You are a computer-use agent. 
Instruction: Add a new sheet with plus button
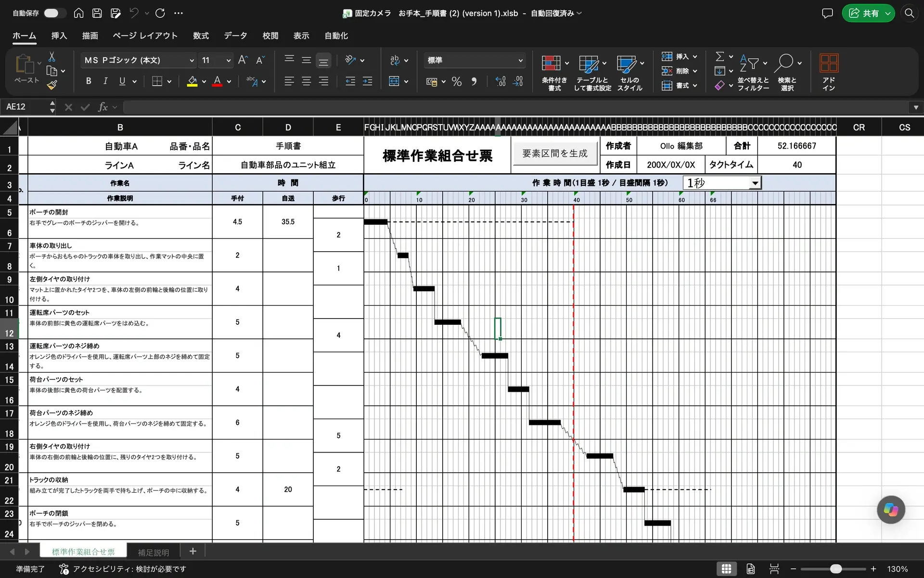click(193, 552)
